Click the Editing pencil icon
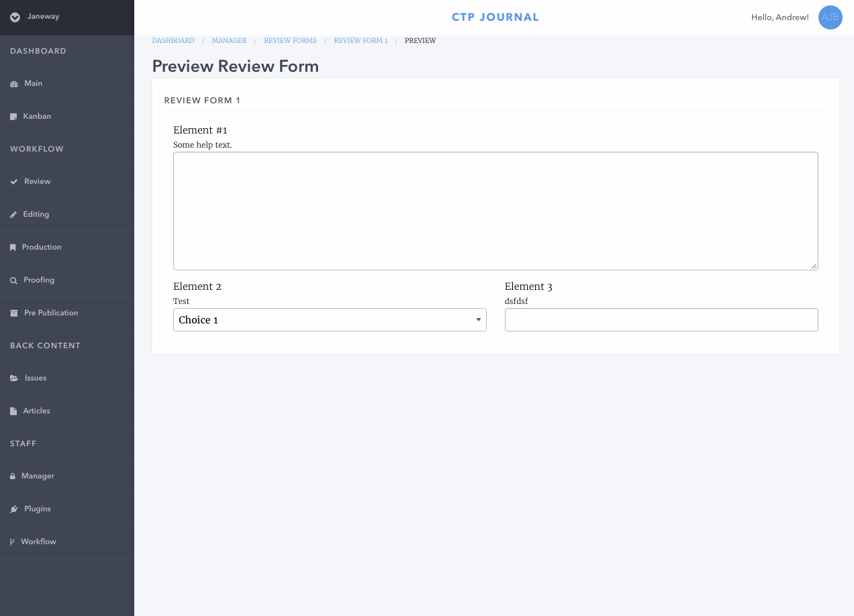This screenshot has width=854, height=616. pos(12,214)
